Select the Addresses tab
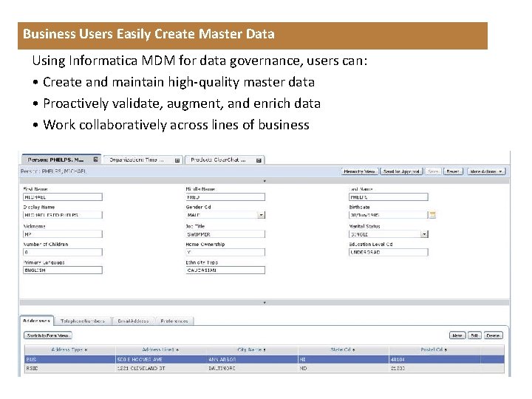532x399 pixels. (x=37, y=321)
